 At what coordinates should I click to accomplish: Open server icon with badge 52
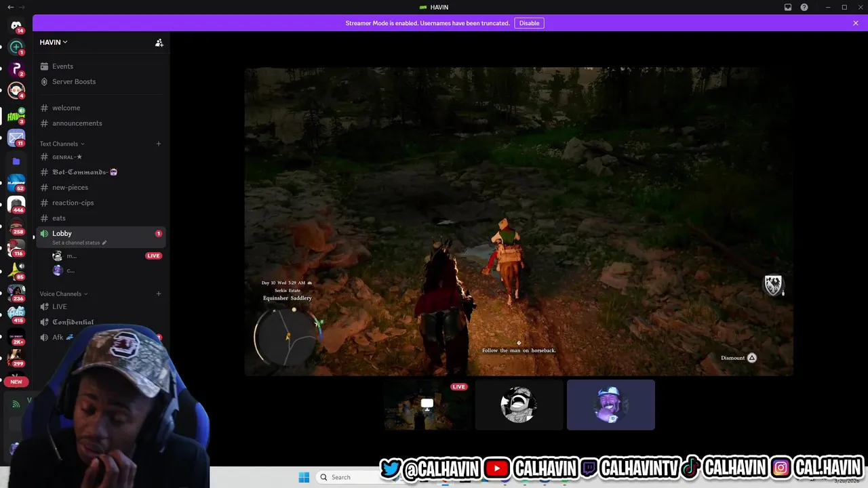tap(16, 182)
